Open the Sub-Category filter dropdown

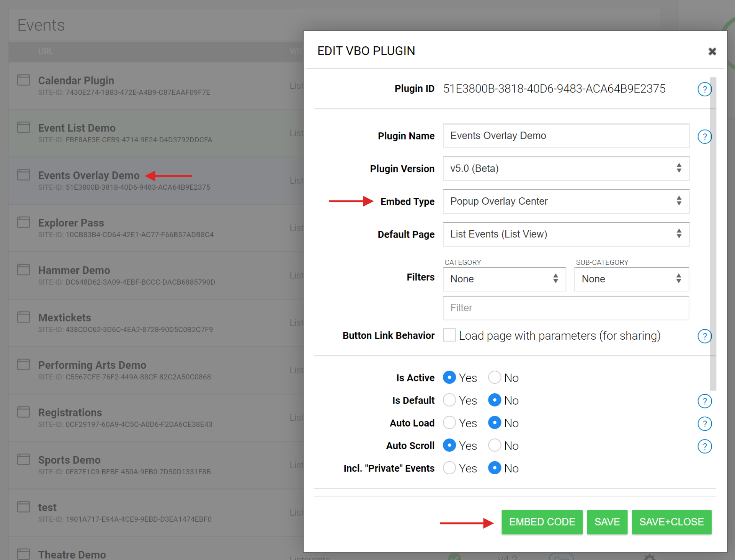tap(632, 279)
